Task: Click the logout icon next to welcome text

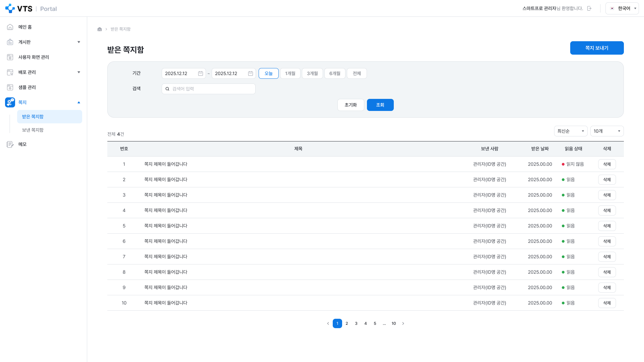Action: click(x=589, y=8)
